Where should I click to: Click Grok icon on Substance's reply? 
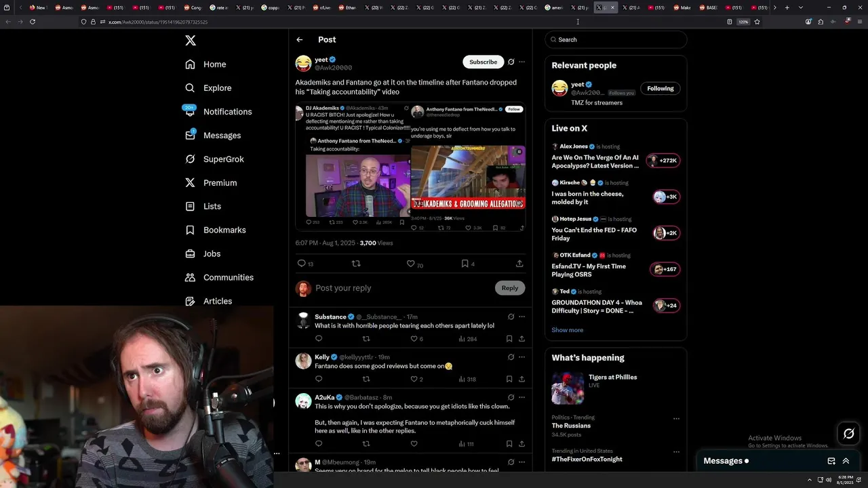click(x=511, y=317)
